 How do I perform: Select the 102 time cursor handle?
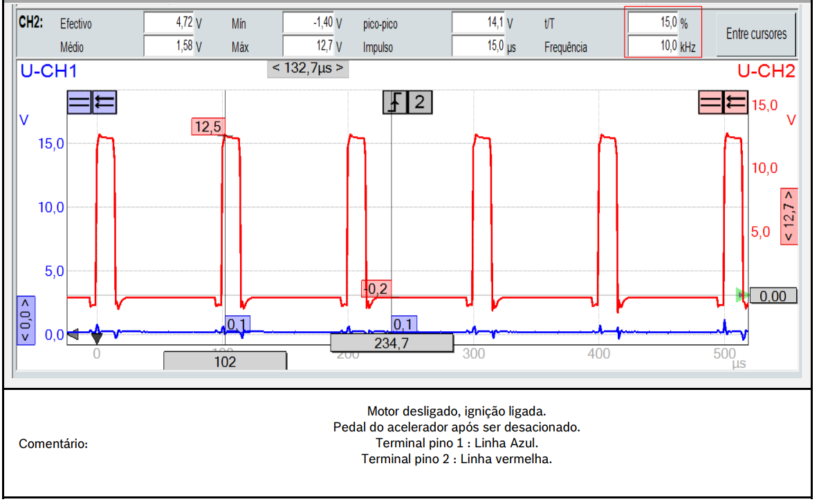[x=225, y=361]
